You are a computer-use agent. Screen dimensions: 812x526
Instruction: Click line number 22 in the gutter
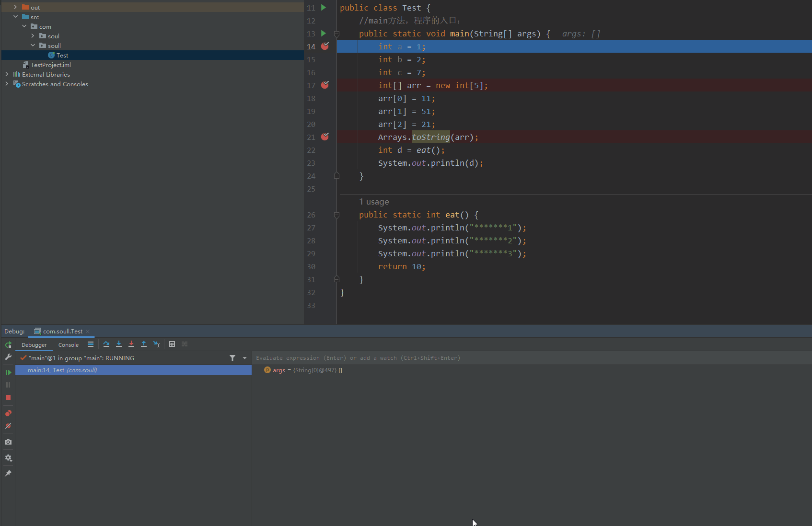[x=311, y=150]
